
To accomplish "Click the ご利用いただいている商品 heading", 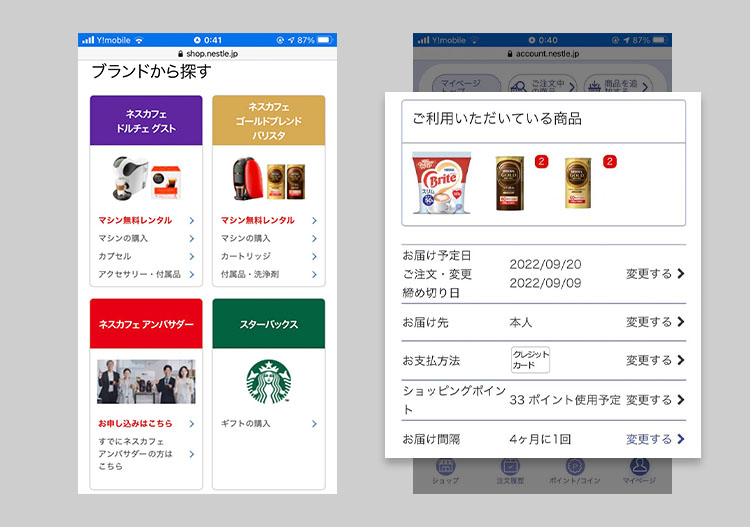I will click(x=497, y=119).
